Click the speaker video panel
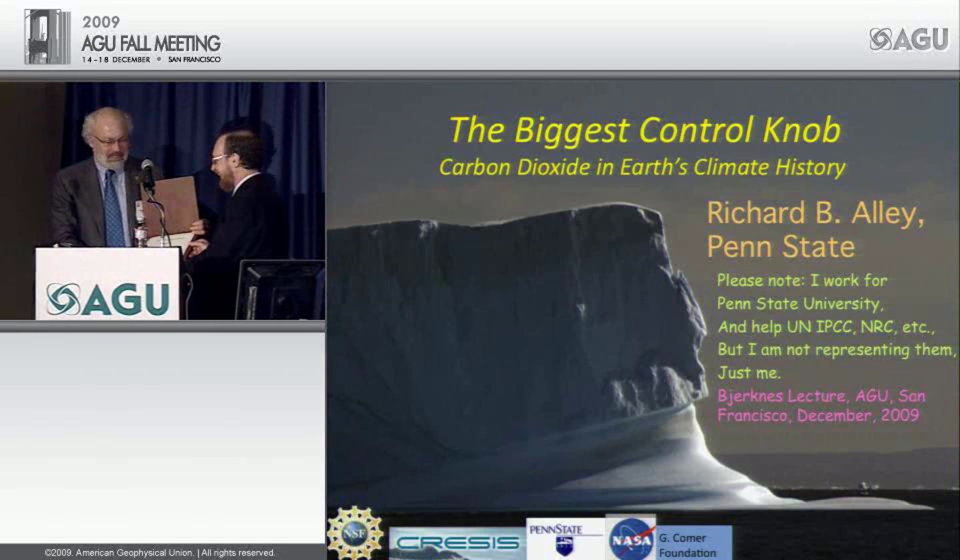This screenshot has width=960, height=560. point(162,201)
